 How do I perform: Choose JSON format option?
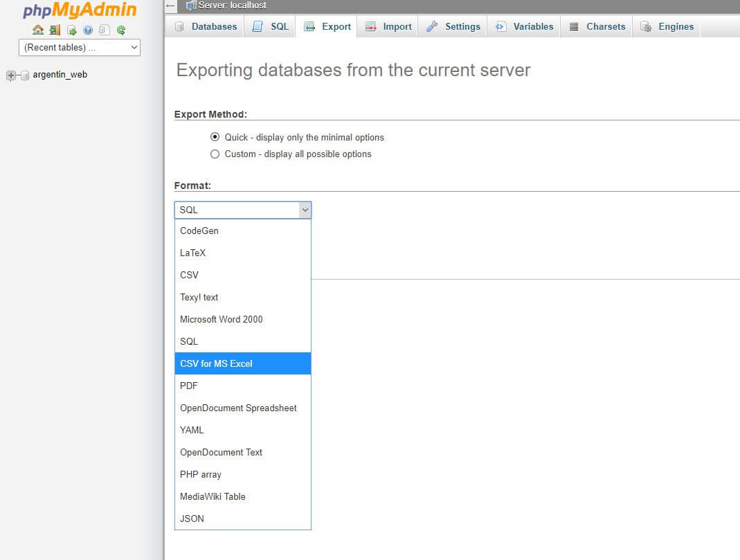(x=242, y=518)
